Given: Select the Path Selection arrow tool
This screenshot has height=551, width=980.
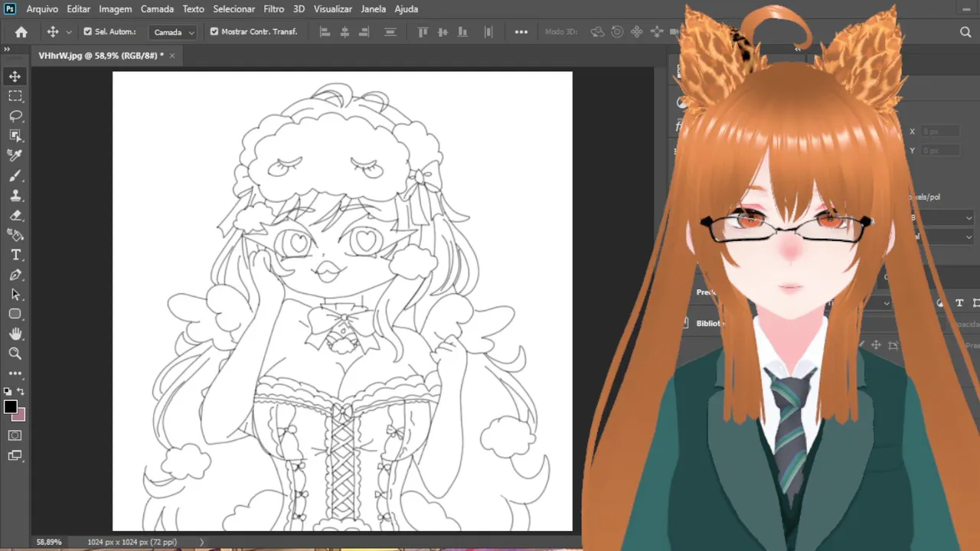Looking at the screenshot, I should (x=15, y=295).
